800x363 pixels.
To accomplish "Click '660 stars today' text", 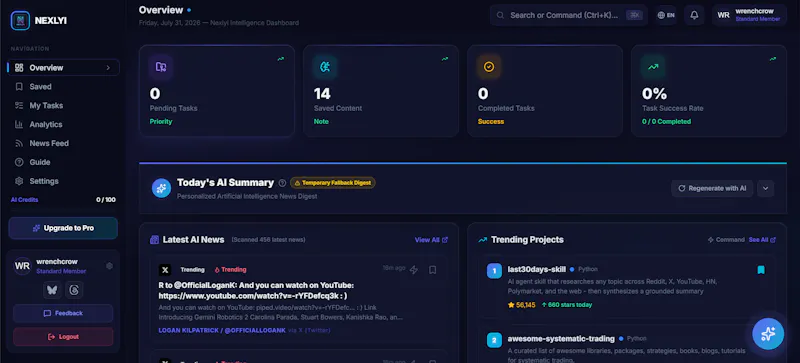I will 567,305.
